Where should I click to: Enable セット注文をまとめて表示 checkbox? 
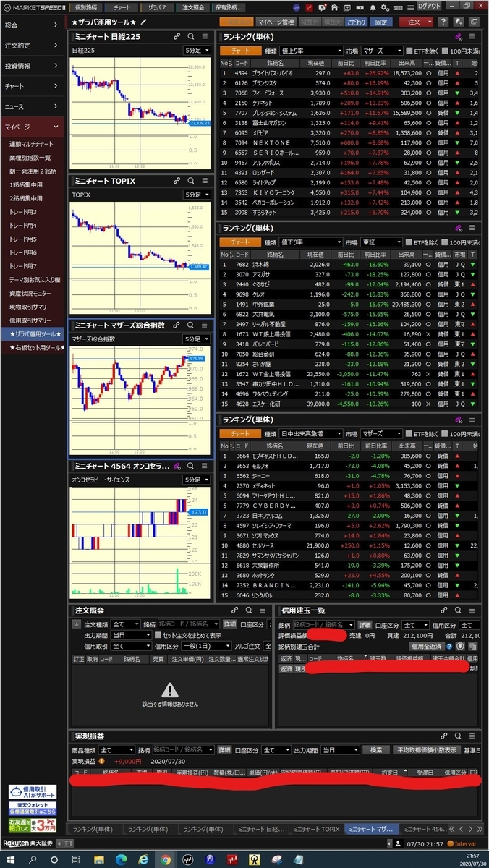pos(158,635)
